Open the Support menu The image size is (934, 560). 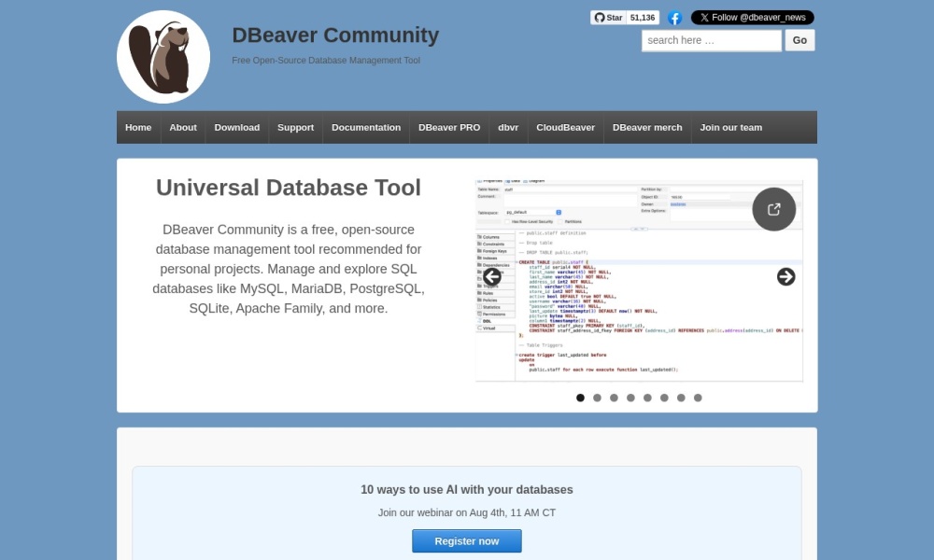coord(295,127)
